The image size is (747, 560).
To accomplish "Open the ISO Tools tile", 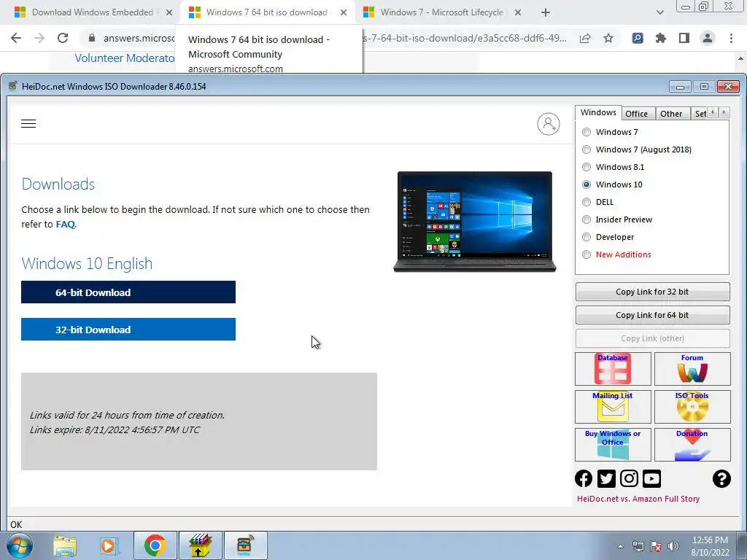I will (692, 407).
